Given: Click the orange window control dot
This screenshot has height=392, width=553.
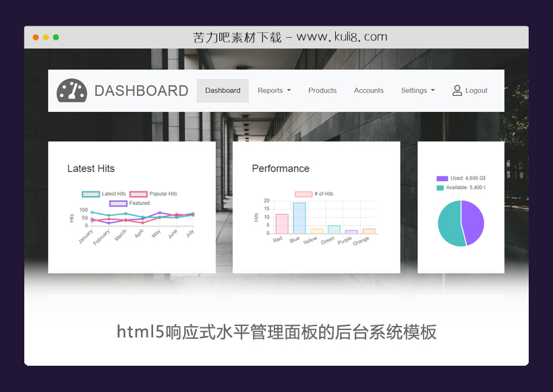Looking at the screenshot, I should (x=35, y=38).
